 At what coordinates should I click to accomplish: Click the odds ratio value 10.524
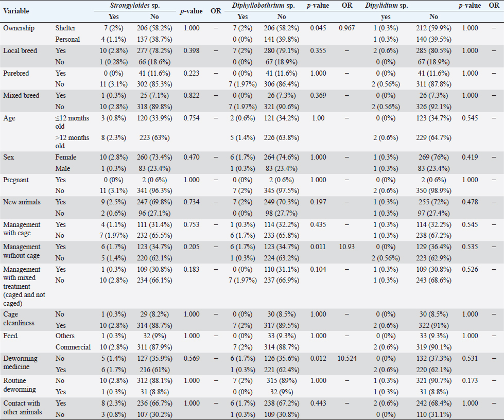coord(347,358)
